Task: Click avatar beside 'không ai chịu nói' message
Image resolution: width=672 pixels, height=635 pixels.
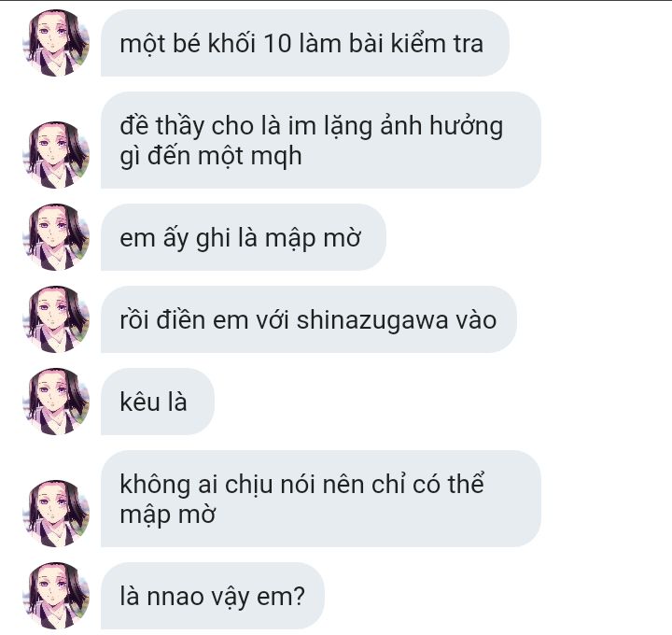Action: 56,514
